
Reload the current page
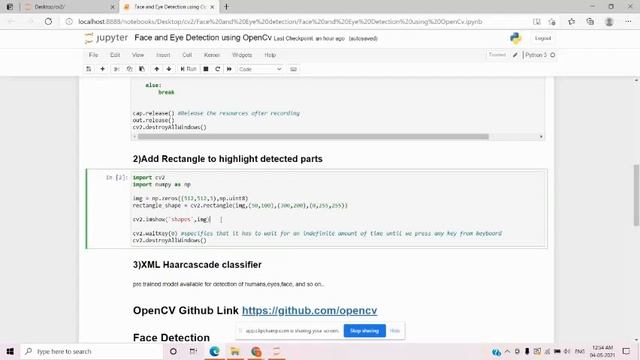[48, 22]
